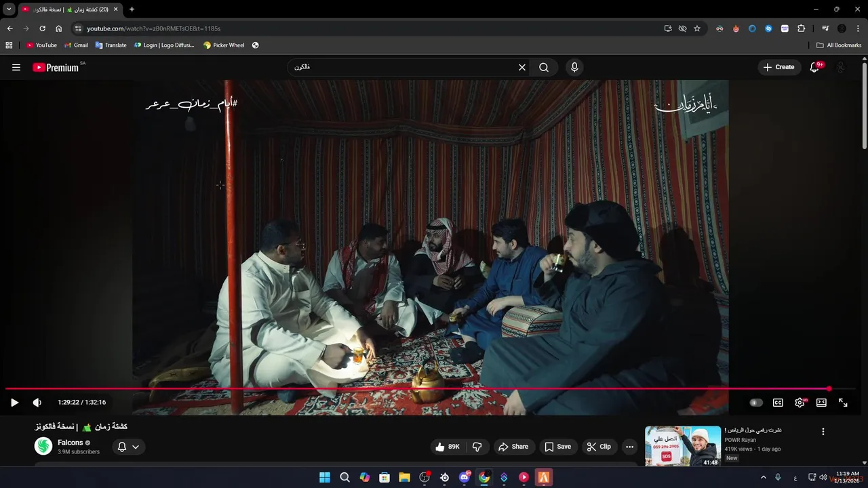Enter full screen mode
The image size is (868, 488).
843,402
